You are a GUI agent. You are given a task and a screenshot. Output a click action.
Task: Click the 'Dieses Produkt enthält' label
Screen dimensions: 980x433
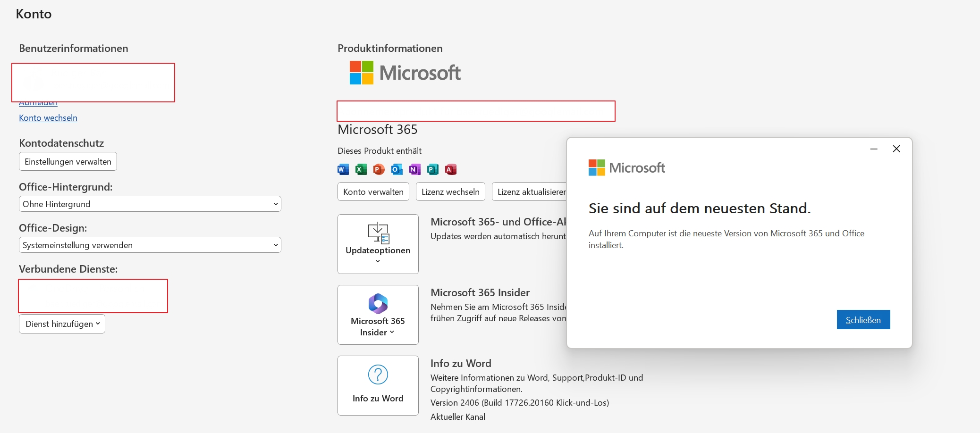(380, 151)
